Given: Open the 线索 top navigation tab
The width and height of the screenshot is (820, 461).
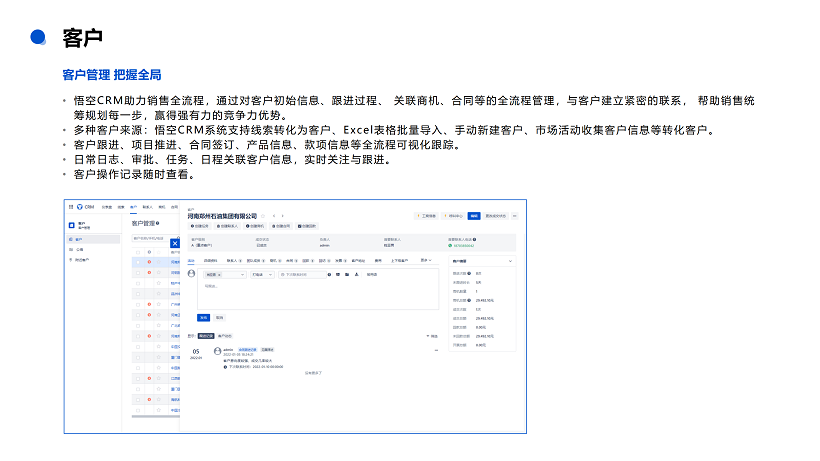Looking at the screenshot, I should pyautogui.click(x=121, y=207).
